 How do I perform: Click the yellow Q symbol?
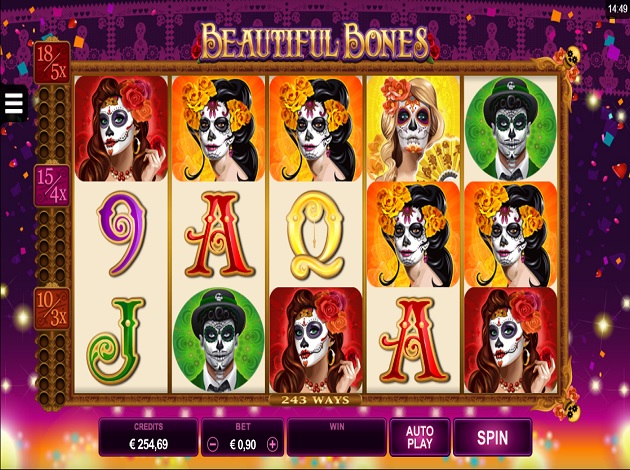pos(315,235)
